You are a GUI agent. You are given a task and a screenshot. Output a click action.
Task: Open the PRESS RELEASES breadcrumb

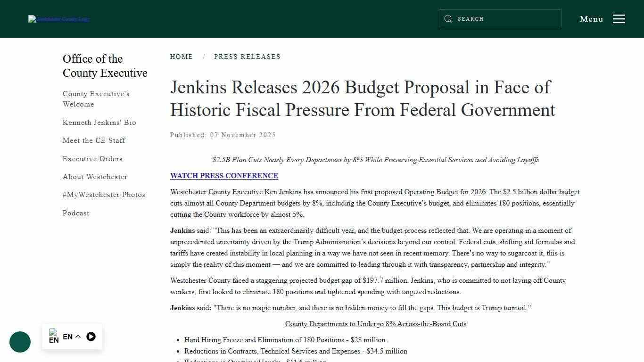(247, 57)
